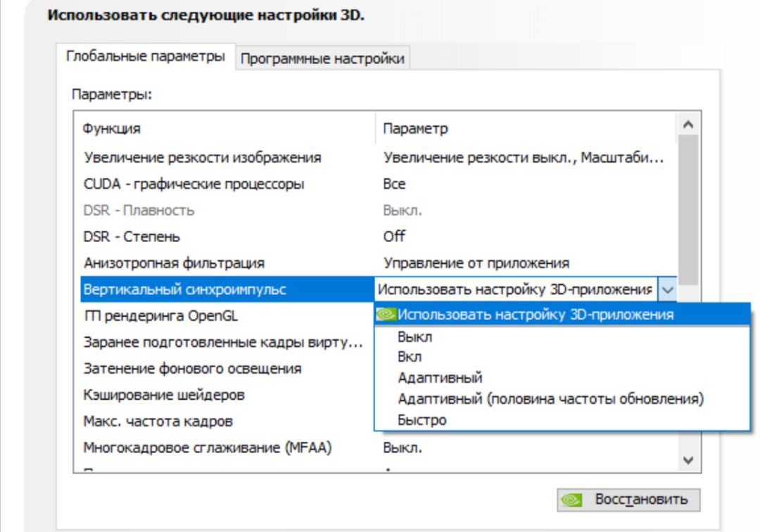Pick Адаптивный vertical sync option
This screenshot has height=532, width=760.
click(562, 377)
